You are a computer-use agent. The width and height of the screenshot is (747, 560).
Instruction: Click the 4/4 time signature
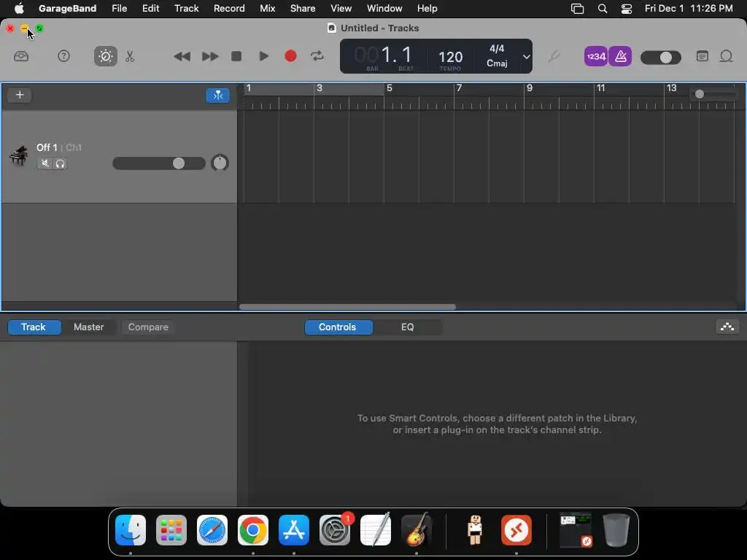pos(496,49)
